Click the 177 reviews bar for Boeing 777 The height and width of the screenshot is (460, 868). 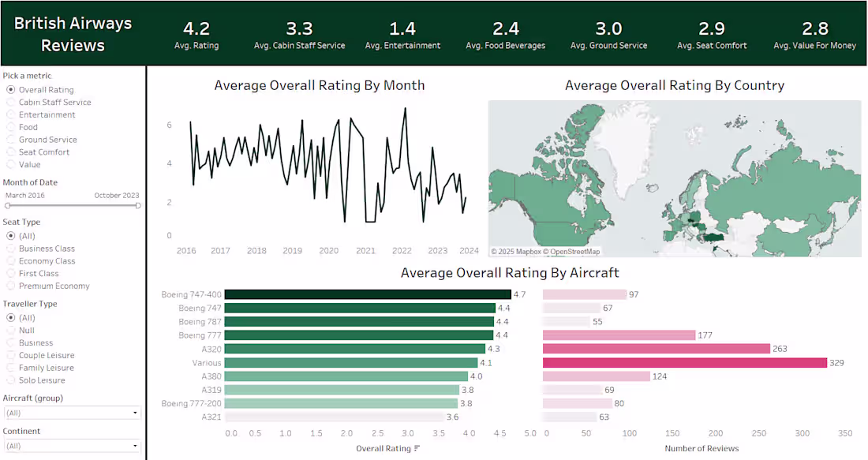point(619,335)
